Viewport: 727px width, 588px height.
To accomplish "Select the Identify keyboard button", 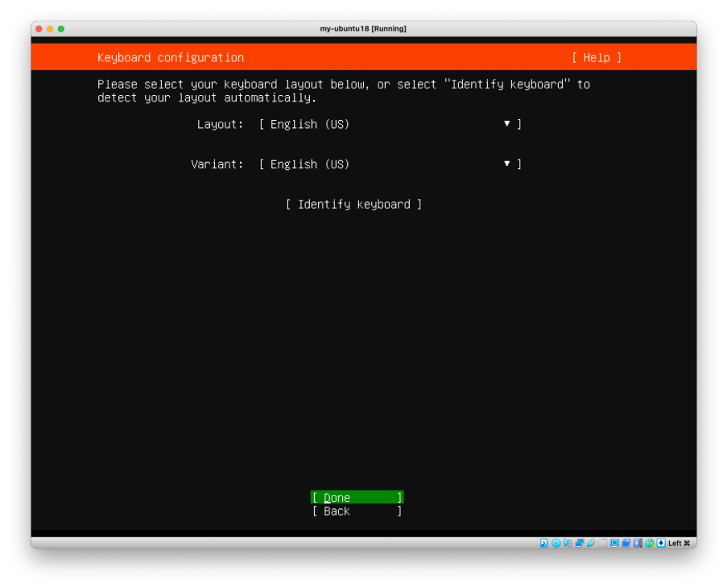I will [x=353, y=205].
